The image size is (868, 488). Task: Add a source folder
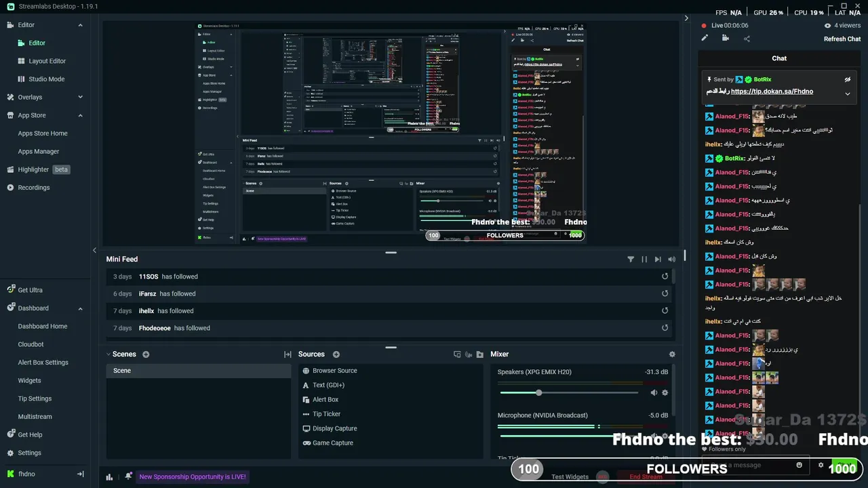coord(480,354)
